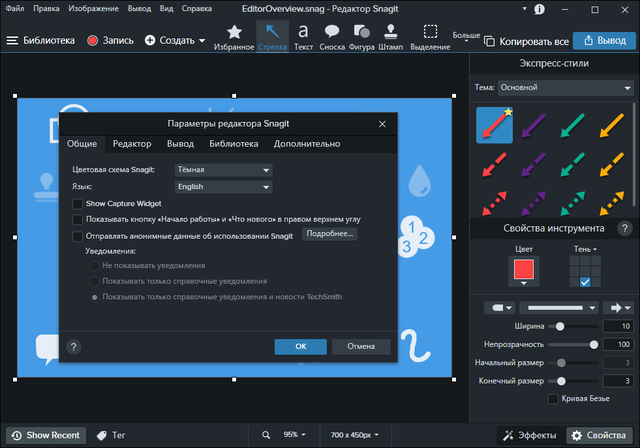Viewport: 640px width, 448px height.
Task: Select the Избранное star tool
Action: point(234,37)
